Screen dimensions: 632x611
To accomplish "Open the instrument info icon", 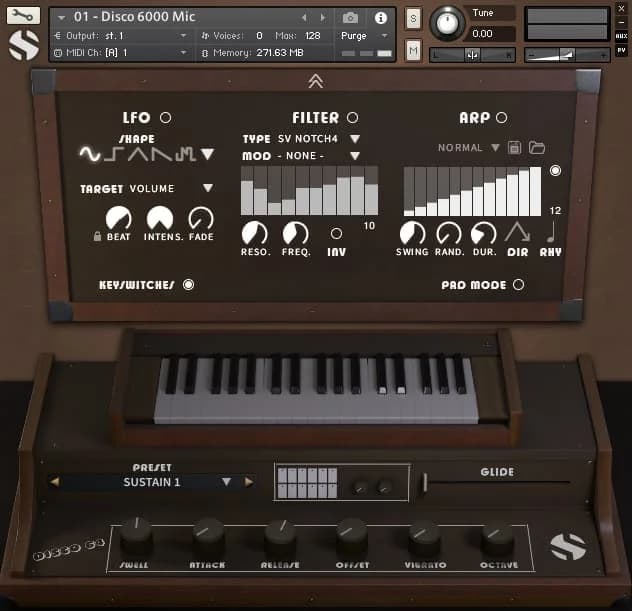I will pyautogui.click(x=380, y=18).
